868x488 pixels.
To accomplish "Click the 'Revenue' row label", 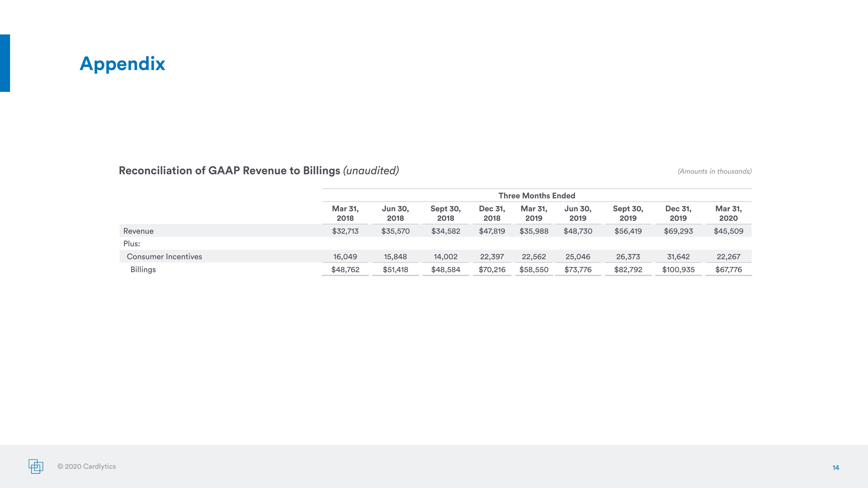I will coord(138,231).
